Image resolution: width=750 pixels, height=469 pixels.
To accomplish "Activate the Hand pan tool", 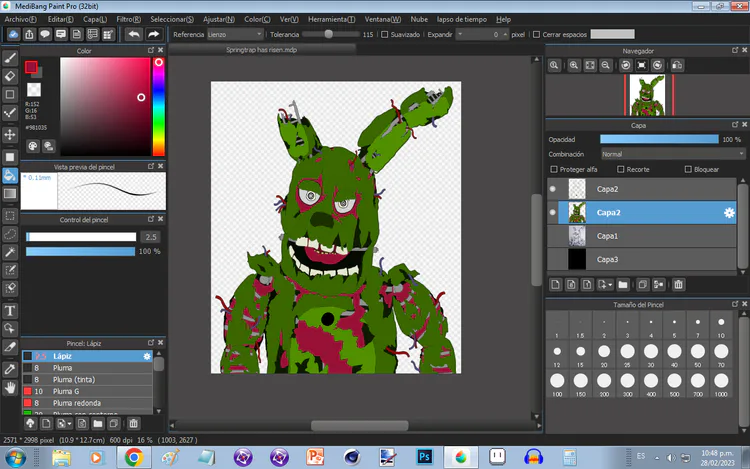I will click(x=10, y=387).
